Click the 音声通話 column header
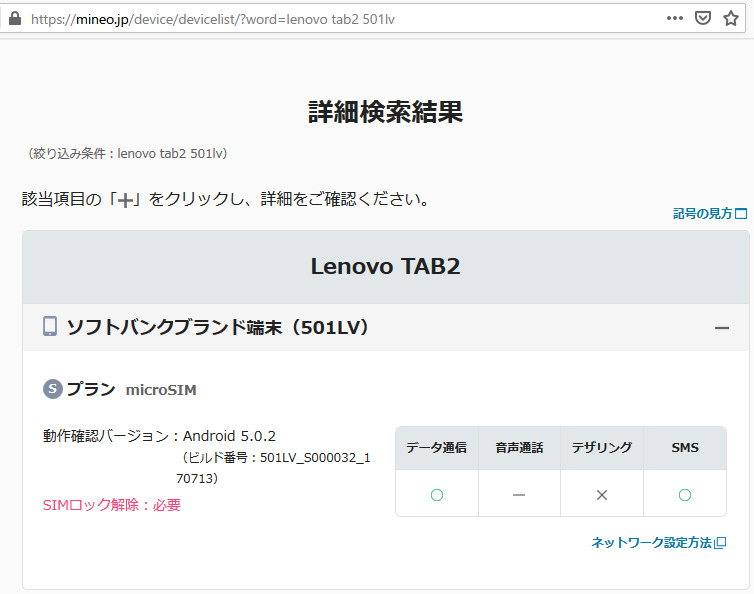The image size is (754, 594). coord(519,448)
